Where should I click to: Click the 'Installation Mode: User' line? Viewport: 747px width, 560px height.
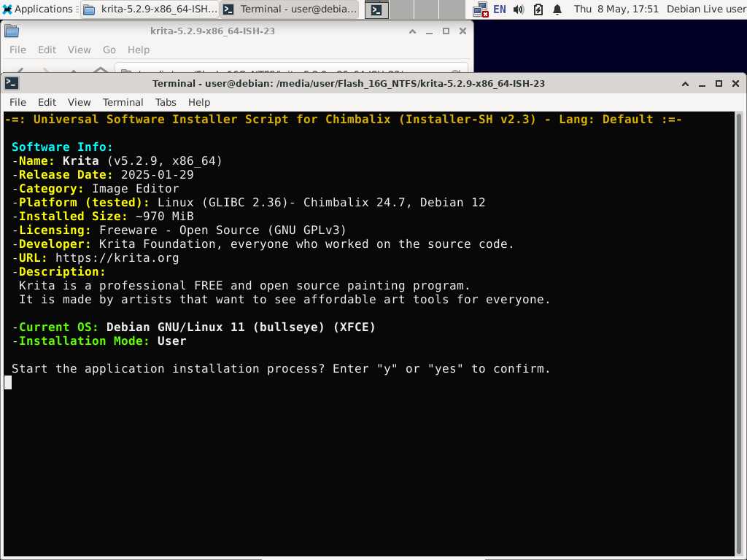[99, 341]
